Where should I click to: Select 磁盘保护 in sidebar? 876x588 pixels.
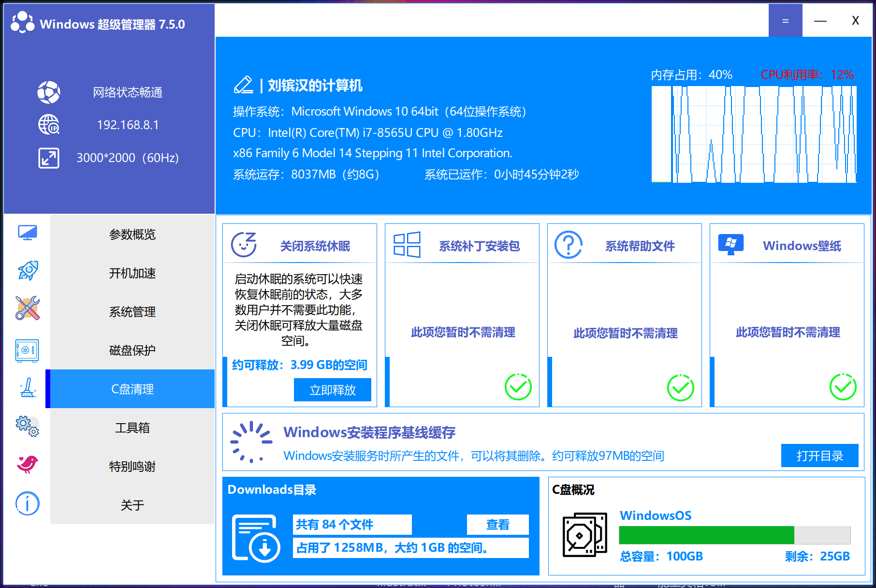pyautogui.click(x=132, y=350)
